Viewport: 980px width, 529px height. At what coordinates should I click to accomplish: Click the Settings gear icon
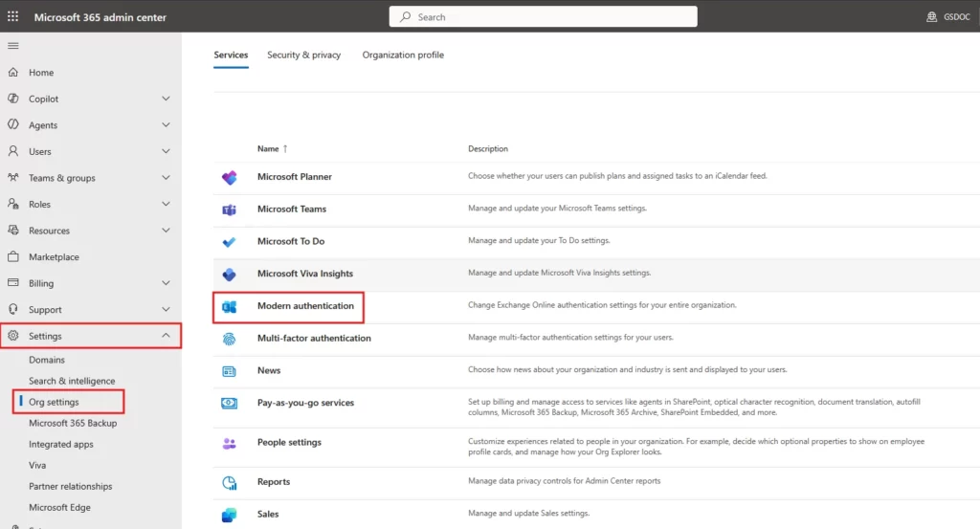pos(13,336)
